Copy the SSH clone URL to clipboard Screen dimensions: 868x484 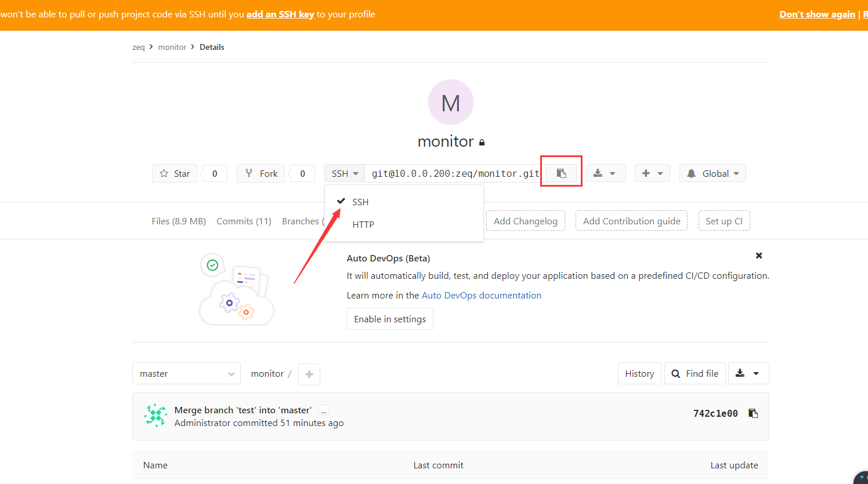pos(561,173)
